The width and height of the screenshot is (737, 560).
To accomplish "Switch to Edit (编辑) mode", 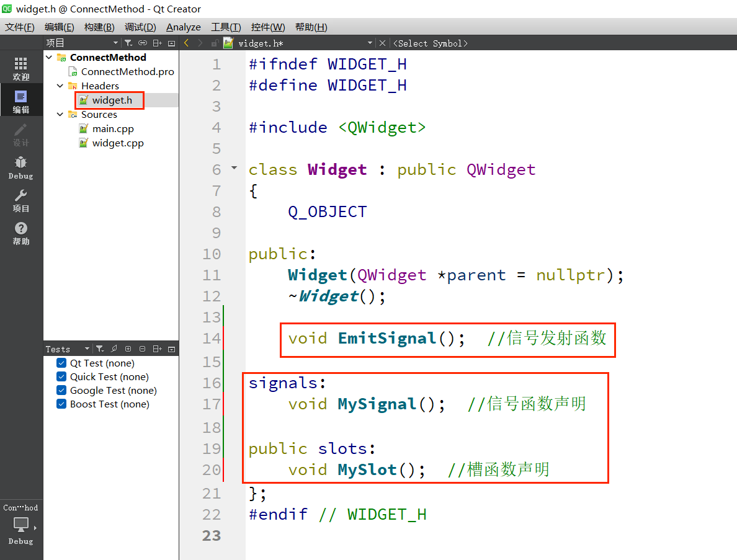I will [20, 102].
